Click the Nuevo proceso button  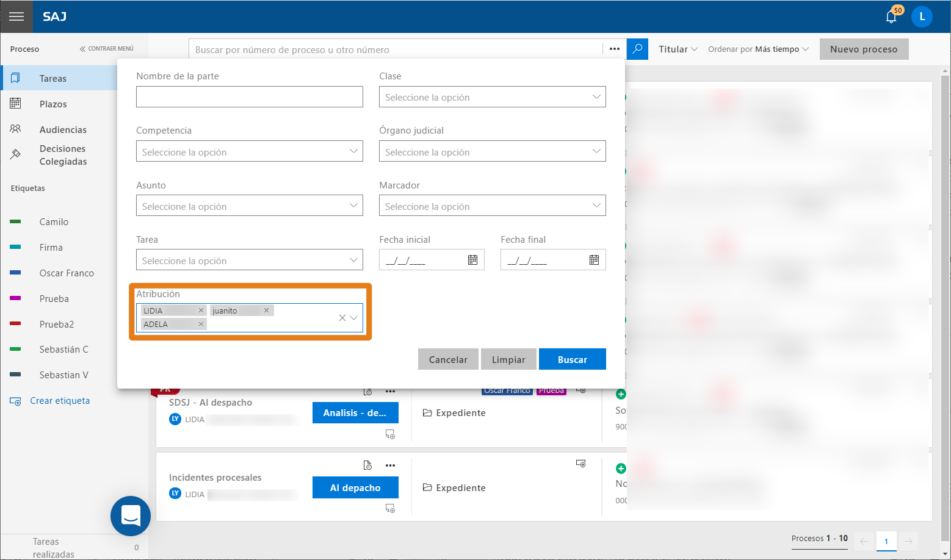[864, 49]
